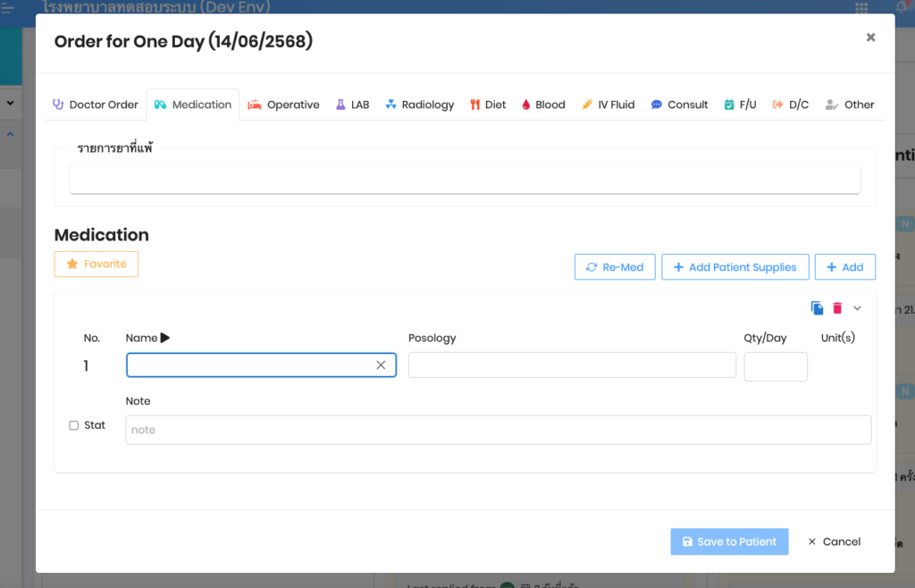Enable the Stat checkbox
This screenshot has width=915, height=588.
click(x=74, y=425)
